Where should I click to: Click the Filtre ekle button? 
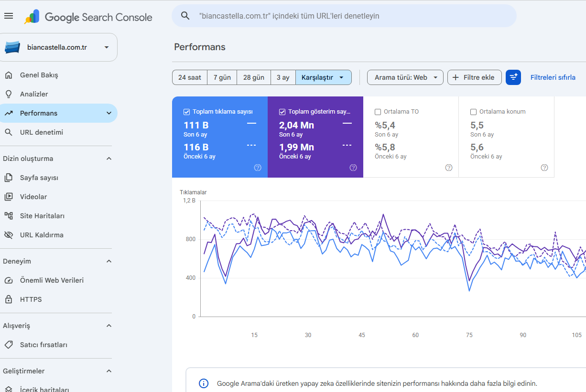474,77
